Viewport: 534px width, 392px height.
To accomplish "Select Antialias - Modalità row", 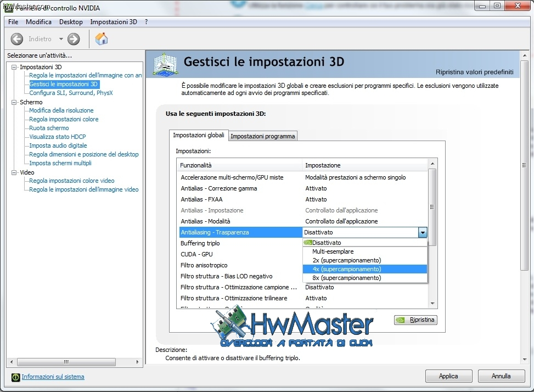I will (303, 221).
